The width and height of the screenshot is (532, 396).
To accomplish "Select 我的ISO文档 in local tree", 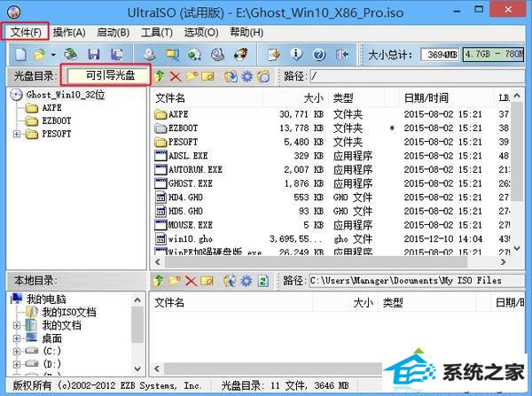I will pos(69,312).
